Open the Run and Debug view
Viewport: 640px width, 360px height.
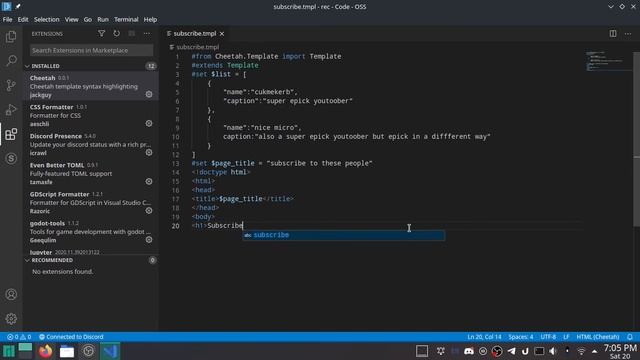11,109
